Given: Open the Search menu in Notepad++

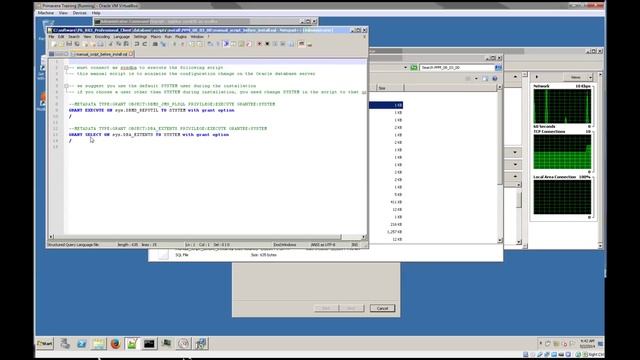Looking at the screenshot, I should [x=74, y=37].
